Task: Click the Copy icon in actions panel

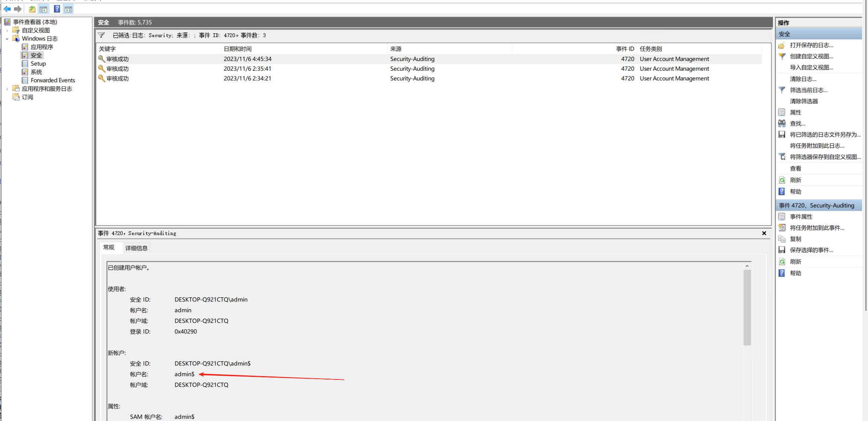Action: 782,239
